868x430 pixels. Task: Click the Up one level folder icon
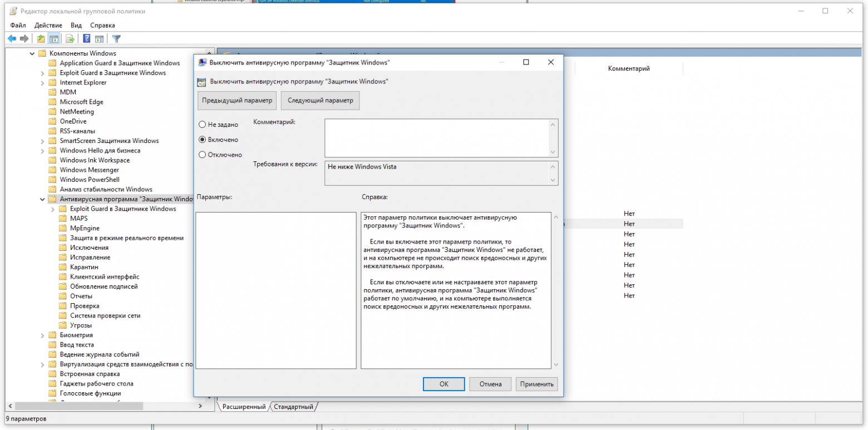[x=41, y=38]
